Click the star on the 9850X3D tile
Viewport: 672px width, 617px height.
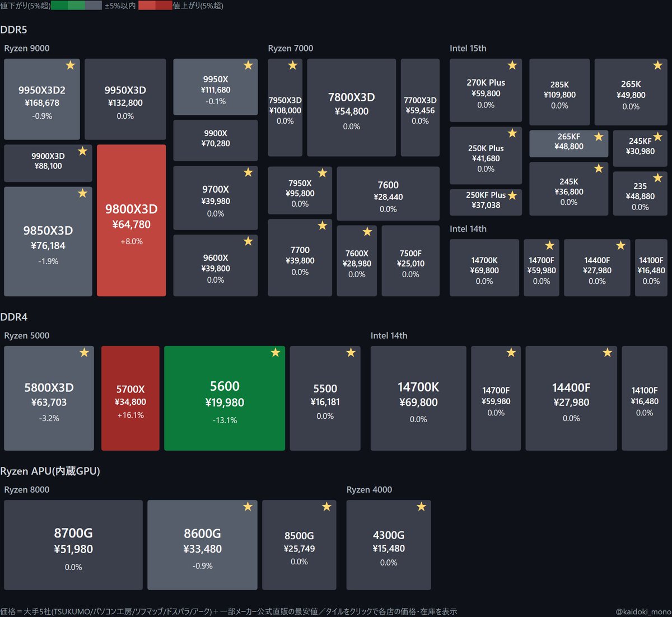click(x=82, y=193)
